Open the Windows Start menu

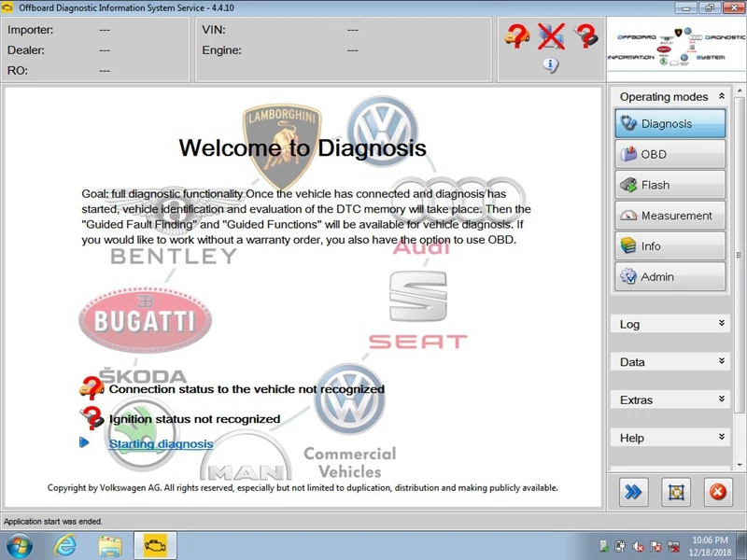coord(19,546)
